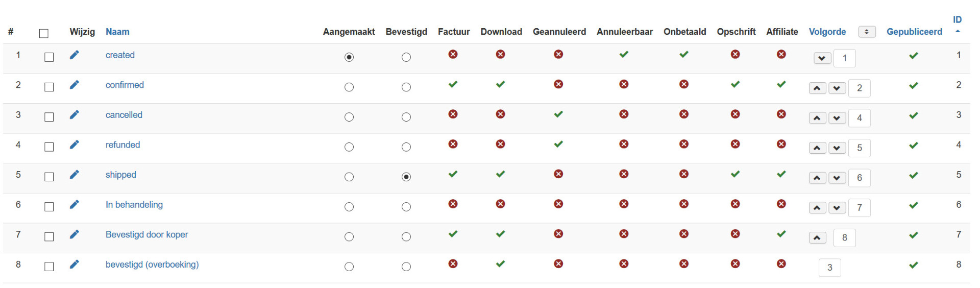
Task: Open the 'bevestigd (overboeking)' status link
Action: [152, 265]
